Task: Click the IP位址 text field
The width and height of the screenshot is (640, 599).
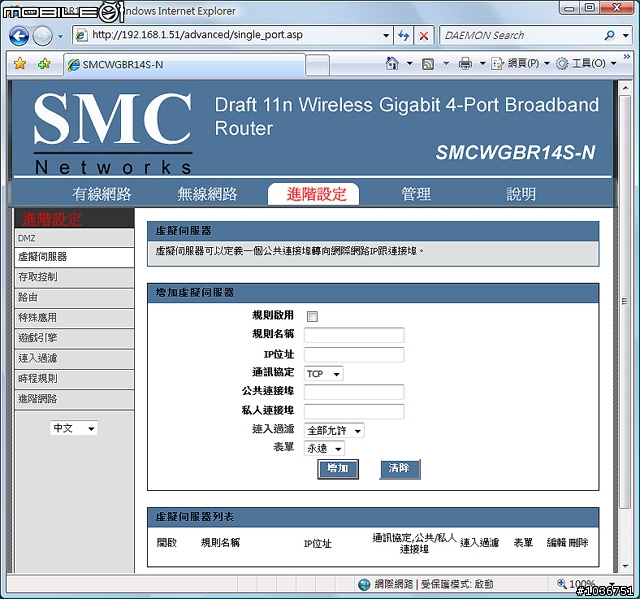Action: tap(354, 354)
